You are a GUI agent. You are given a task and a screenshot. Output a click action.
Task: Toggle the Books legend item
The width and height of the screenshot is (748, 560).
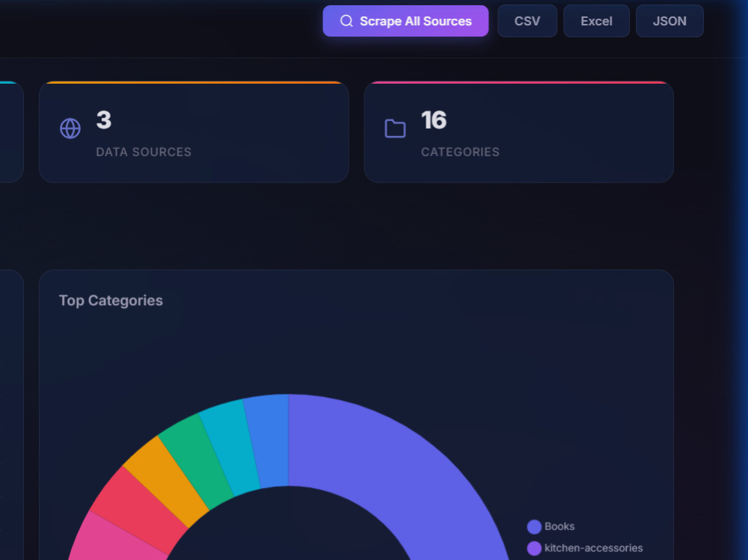tap(551, 526)
